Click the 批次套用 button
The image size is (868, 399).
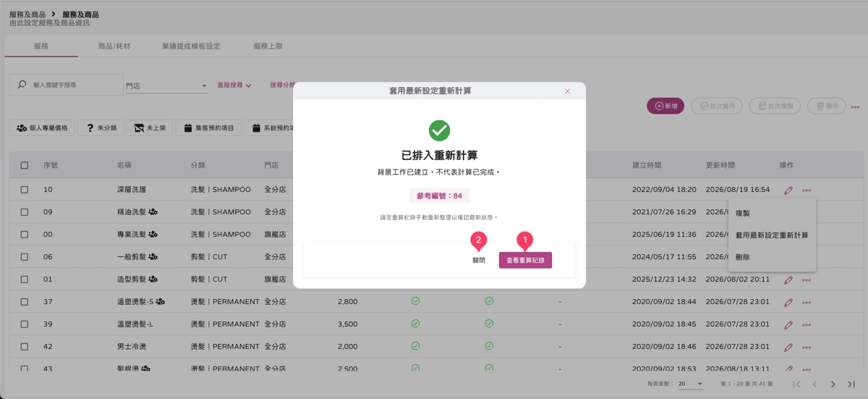click(717, 106)
